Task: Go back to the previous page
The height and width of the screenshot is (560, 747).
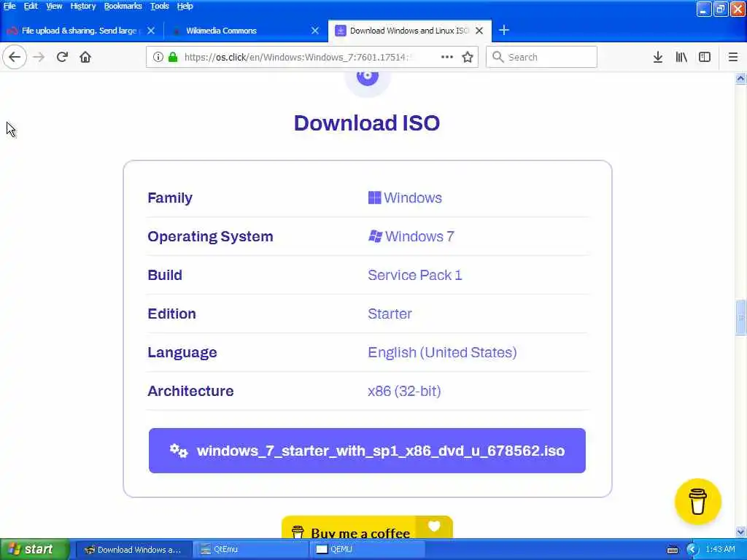Action: coord(15,57)
